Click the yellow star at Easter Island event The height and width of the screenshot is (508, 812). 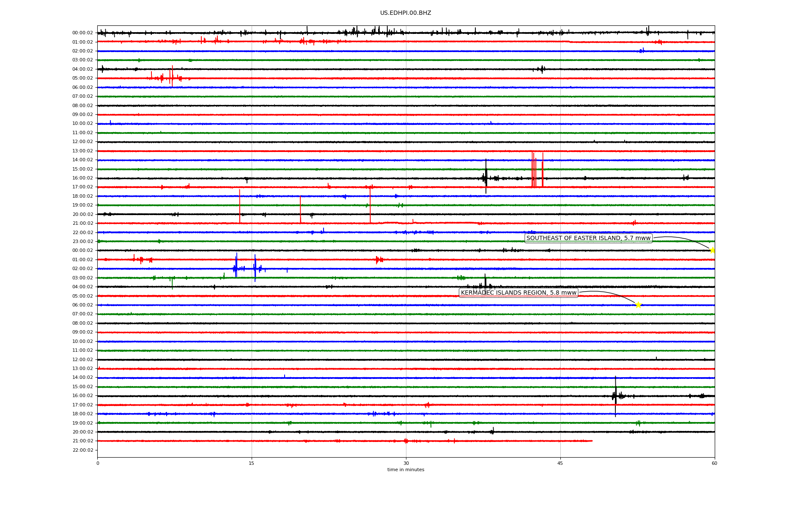(712, 250)
